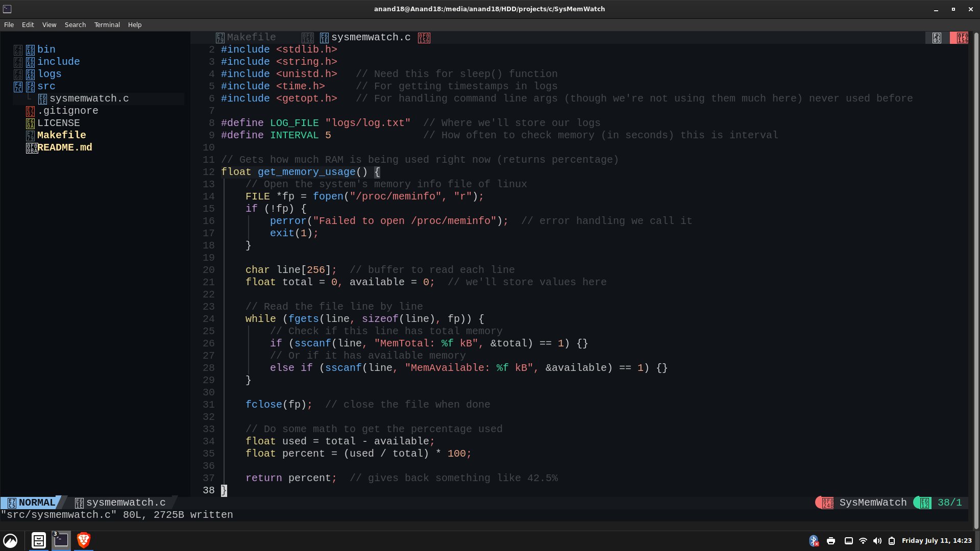Collapse the src folder arrow

18,86
